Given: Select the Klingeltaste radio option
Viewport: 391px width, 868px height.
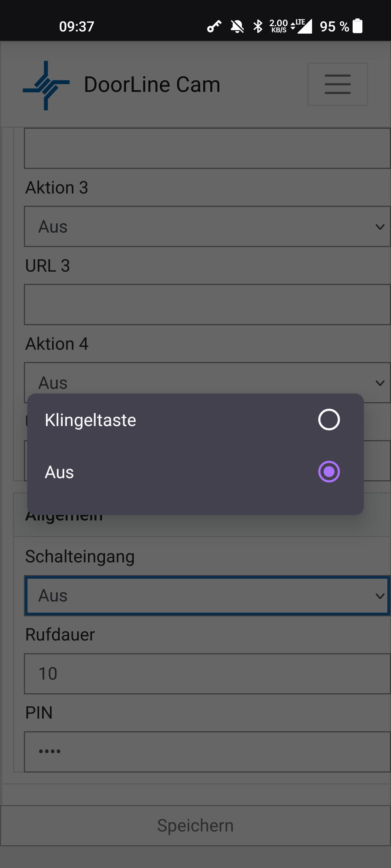Looking at the screenshot, I should 329,420.
